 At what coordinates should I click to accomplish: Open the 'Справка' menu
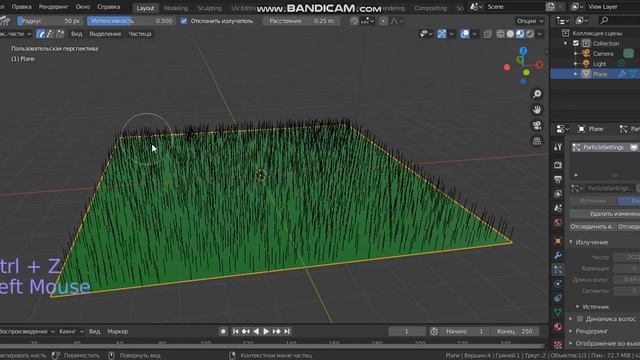pos(109,7)
